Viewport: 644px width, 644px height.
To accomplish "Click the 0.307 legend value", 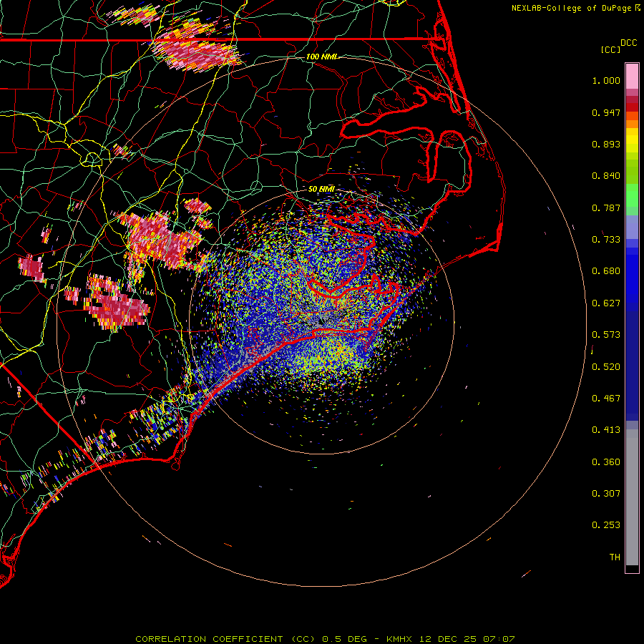I will (x=606, y=494).
